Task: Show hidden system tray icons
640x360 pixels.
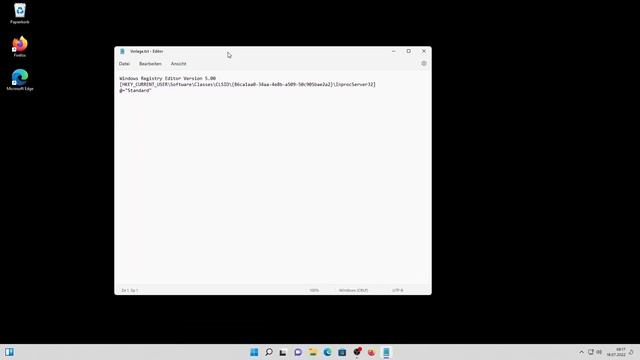Action: tap(582, 352)
